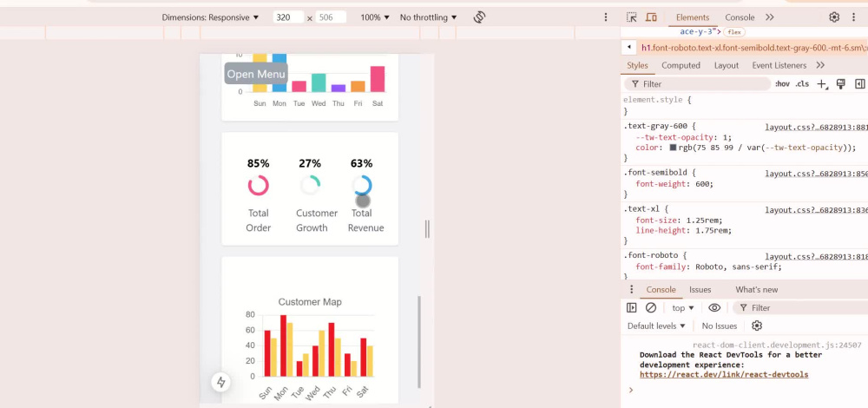The width and height of the screenshot is (868, 408).
Task: Click the viewport width field 320
Action: tap(288, 17)
